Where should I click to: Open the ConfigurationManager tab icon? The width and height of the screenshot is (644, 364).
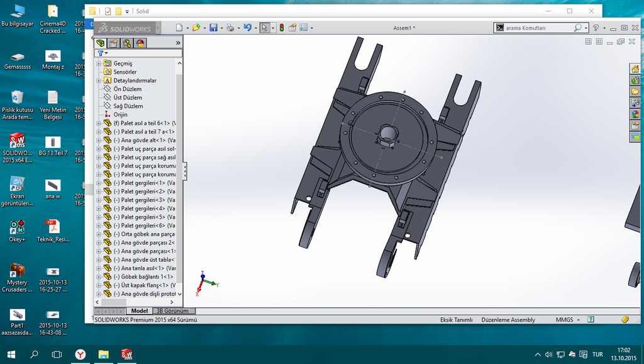pos(126,43)
